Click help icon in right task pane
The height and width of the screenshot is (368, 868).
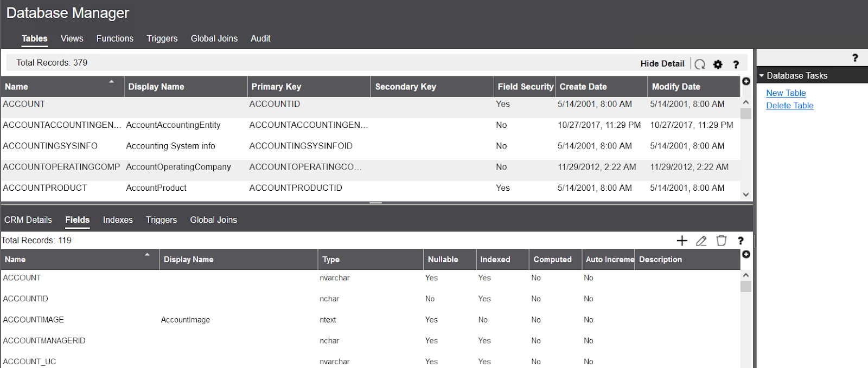click(x=855, y=57)
